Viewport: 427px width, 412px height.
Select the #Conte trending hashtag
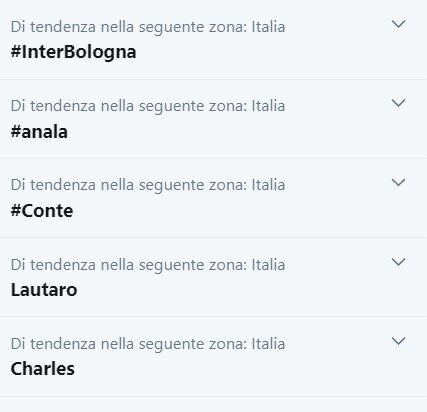pos(42,211)
